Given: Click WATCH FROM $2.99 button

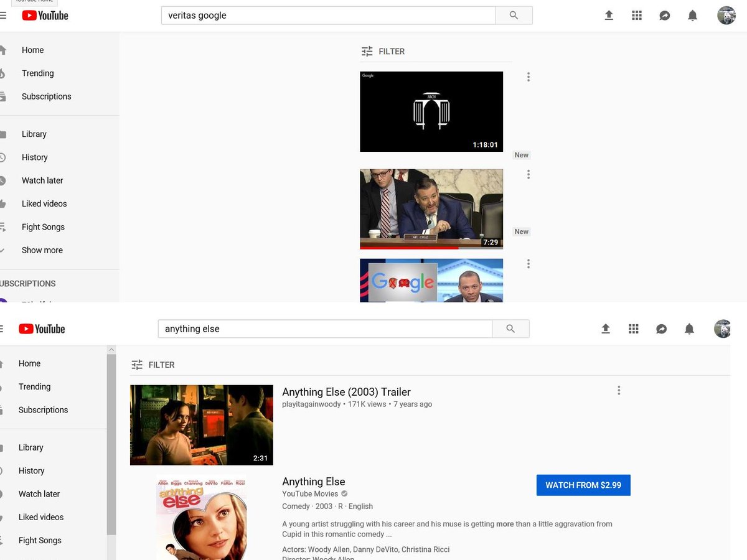Looking at the screenshot, I should point(583,485).
